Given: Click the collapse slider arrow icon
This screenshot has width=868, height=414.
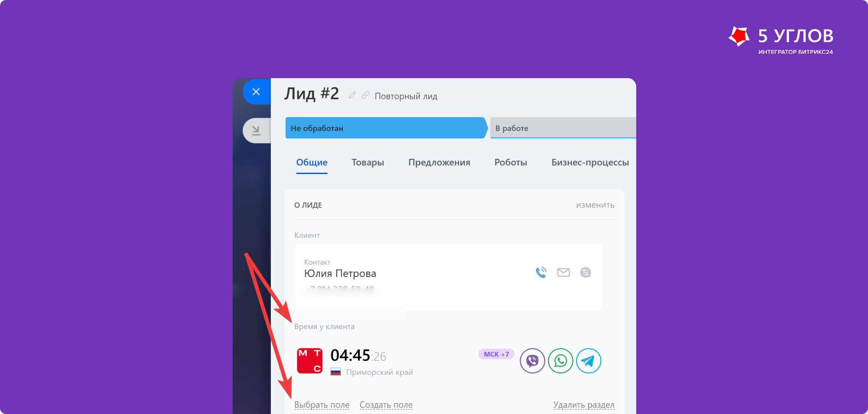Looking at the screenshot, I should [x=256, y=130].
